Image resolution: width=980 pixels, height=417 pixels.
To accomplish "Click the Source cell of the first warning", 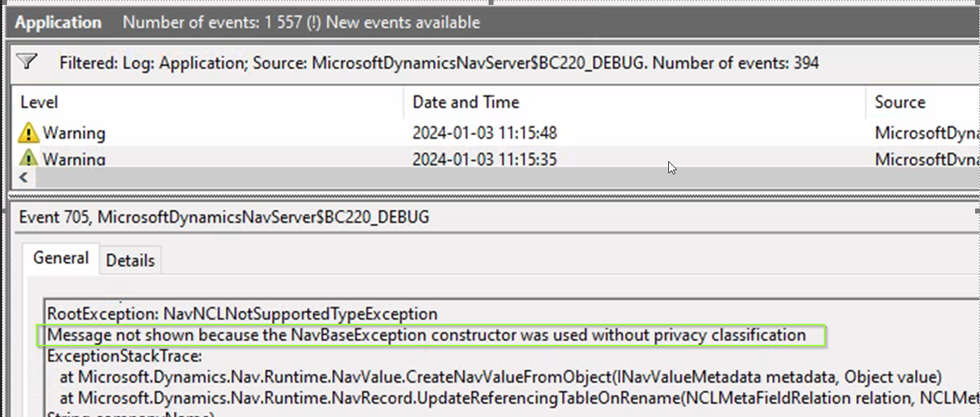I will click(x=925, y=133).
